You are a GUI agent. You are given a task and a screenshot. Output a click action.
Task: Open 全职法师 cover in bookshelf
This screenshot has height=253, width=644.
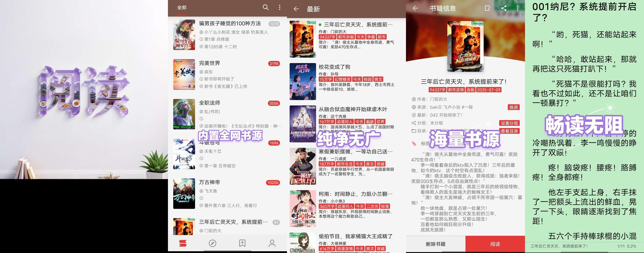point(184,114)
